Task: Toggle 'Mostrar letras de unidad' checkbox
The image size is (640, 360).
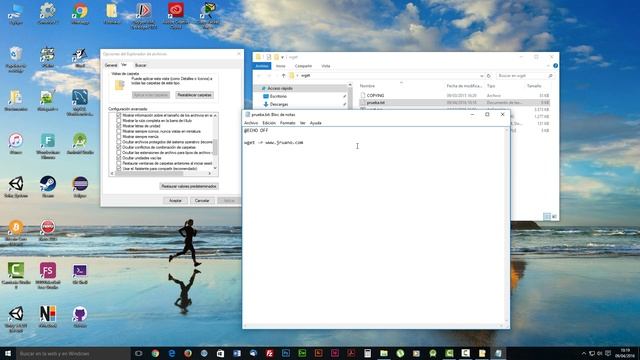Action: tap(119, 126)
